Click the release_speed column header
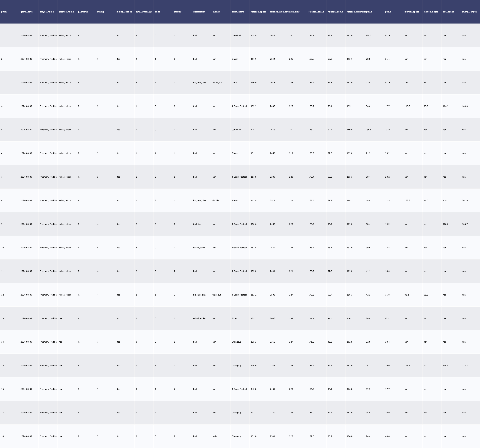 coord(259,12)
